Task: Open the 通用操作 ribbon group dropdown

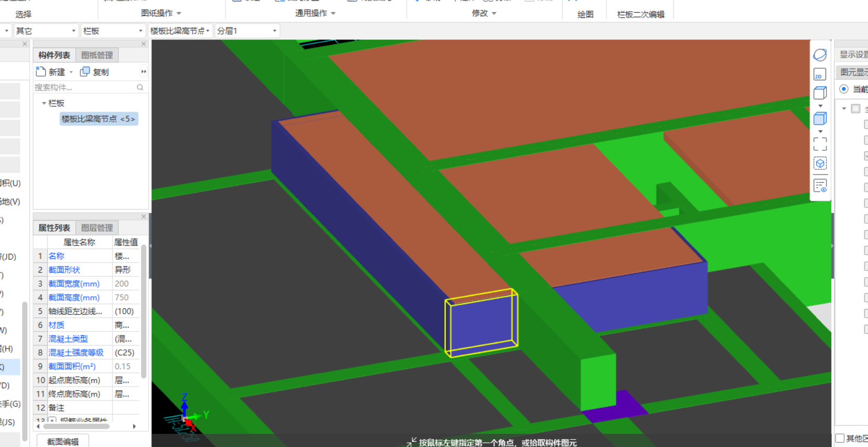Action: 333,13
